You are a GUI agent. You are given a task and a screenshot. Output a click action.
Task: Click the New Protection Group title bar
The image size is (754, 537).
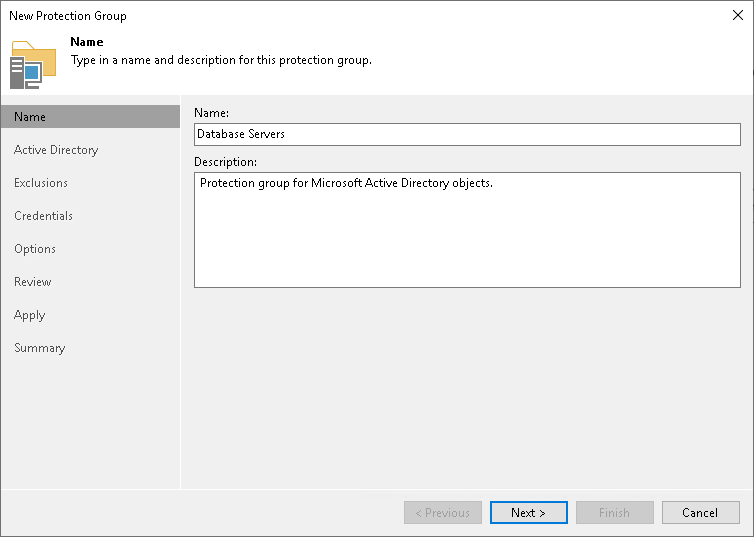tap(300, 16)
